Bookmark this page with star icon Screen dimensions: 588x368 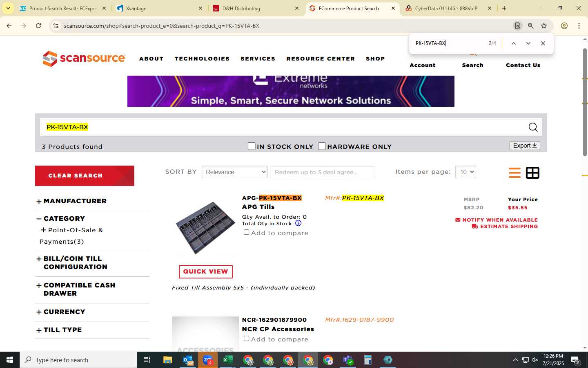point(544,26)
